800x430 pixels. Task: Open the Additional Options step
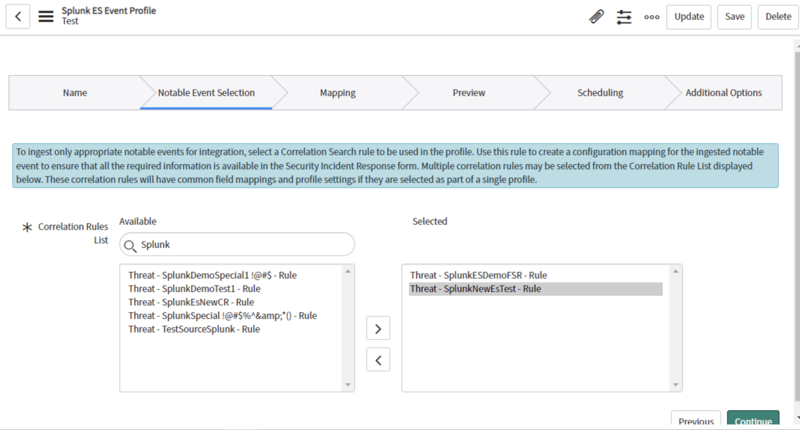pos(723,93)
